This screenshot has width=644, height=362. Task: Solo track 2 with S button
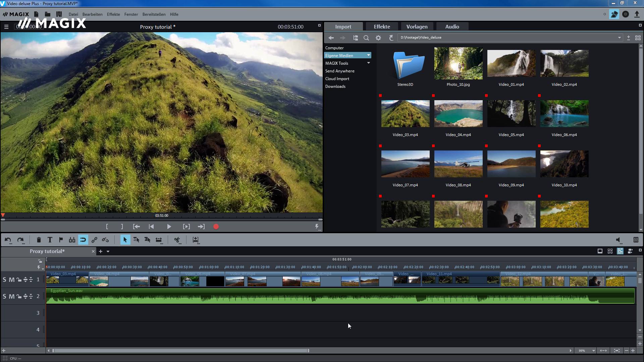(4, 296)
